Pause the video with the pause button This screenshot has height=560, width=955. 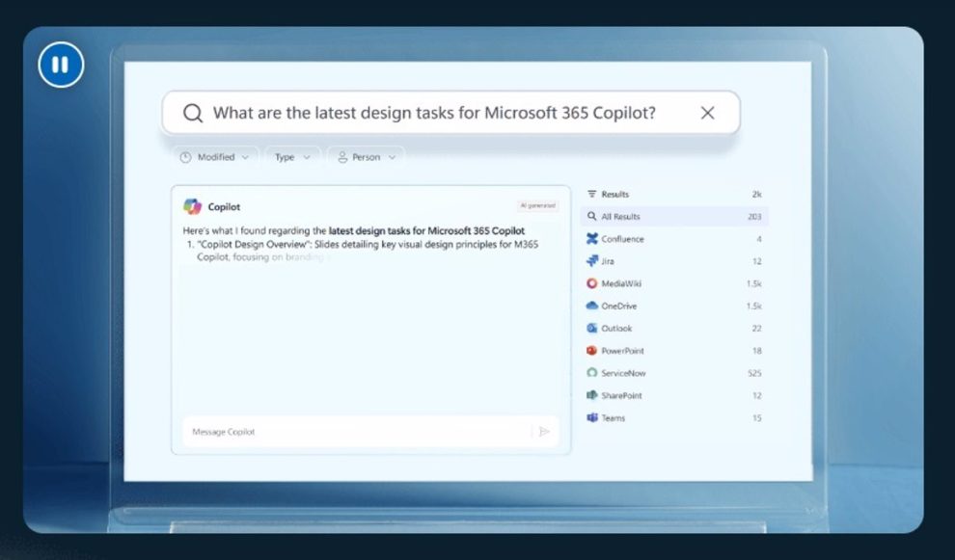(x=61, y=65)
